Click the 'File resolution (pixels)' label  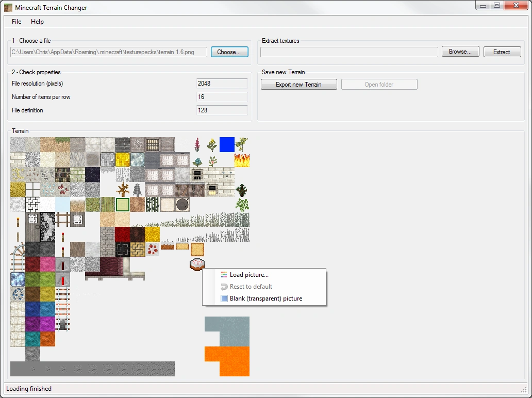tap(37, 84)
